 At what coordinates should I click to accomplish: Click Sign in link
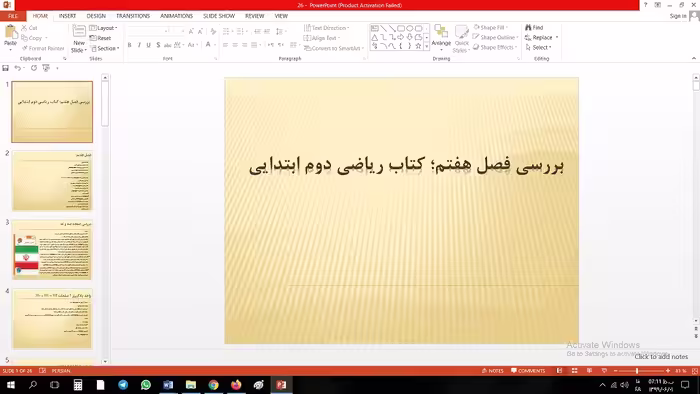pos(678,16)
